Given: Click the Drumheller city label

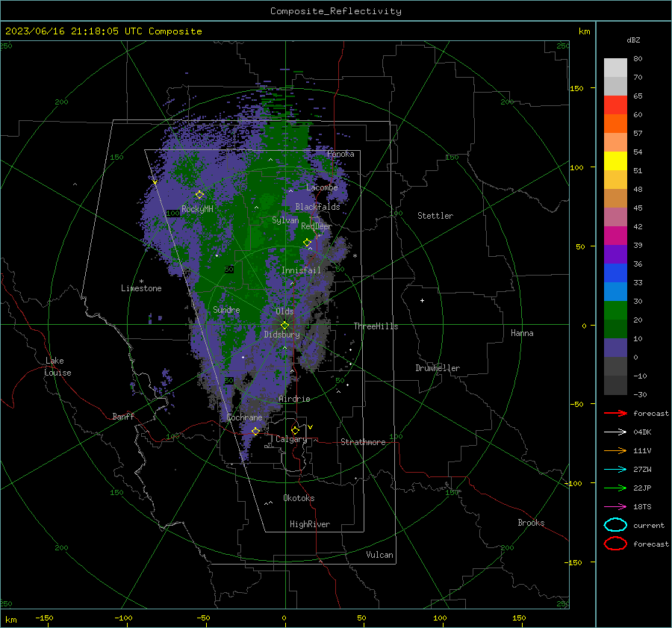Looking at the screenshot, I should pos(438,368).
